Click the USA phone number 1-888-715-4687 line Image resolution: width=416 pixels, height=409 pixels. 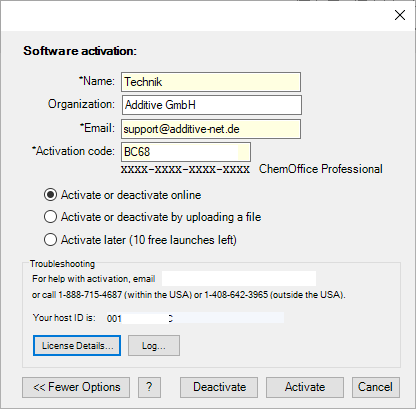click(189, 295)
